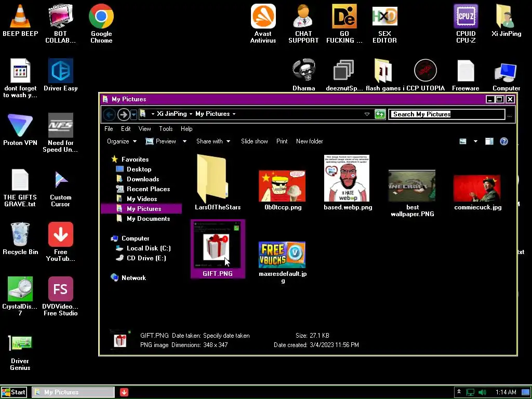Click into the Search My Pictures field
532x399 pixels.
click(446, 114)
